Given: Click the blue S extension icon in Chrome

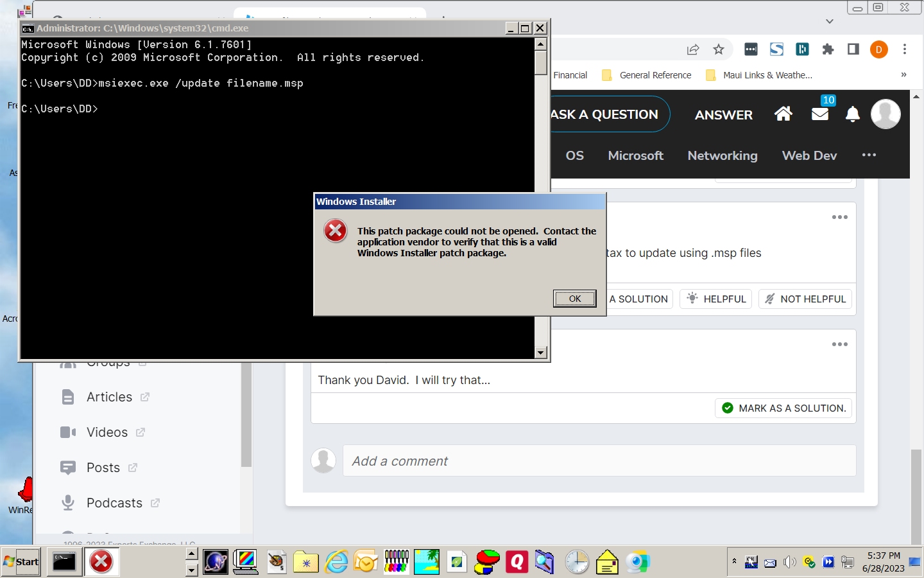Looking at the screenshot, I should click(776, 49).
